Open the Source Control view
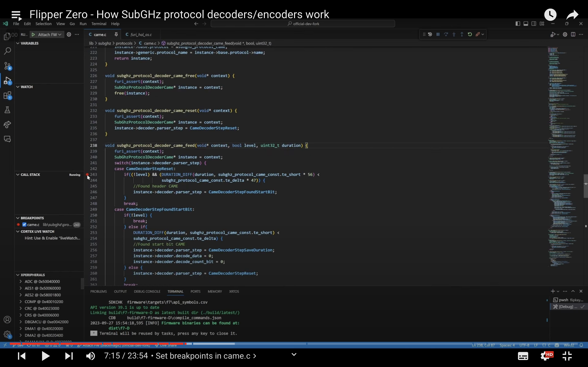Viewport: 588px width, 367px height. 7,66
